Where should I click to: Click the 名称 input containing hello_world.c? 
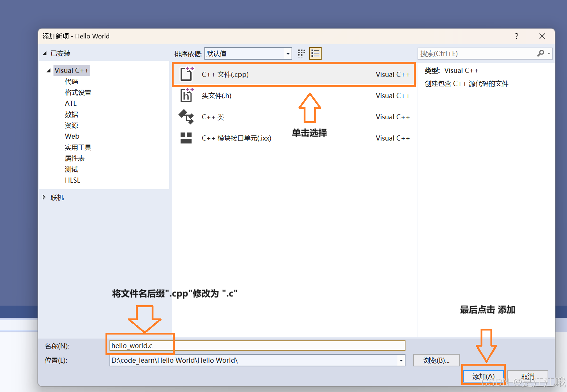(x=257, y=346)
